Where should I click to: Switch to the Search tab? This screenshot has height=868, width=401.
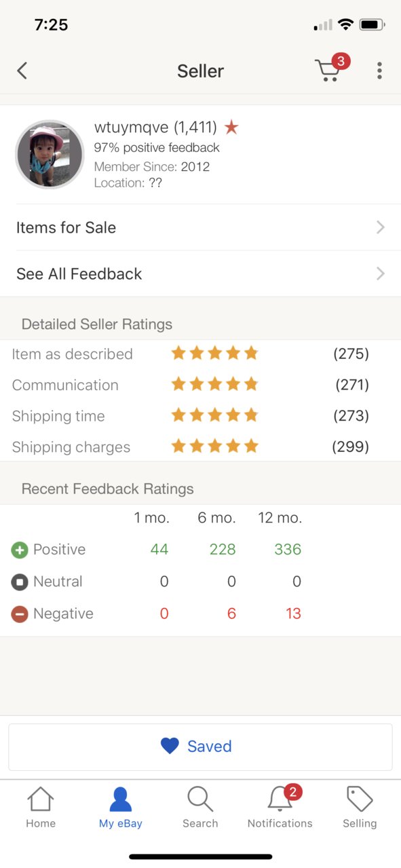200,808
